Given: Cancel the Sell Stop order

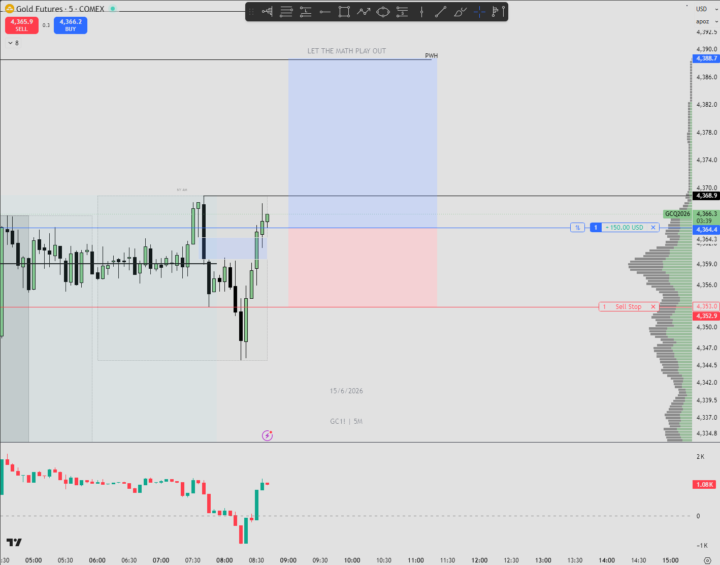Looking at the screenshot, I should click(653, 306).
